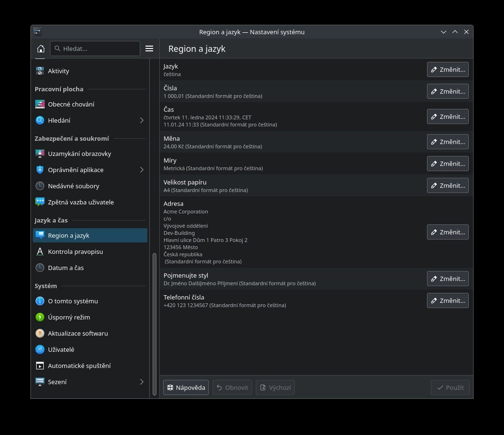Open the Aktivity settings icon
The width and height of the screenshot is (504, 435).
click(x=40, y=71)
